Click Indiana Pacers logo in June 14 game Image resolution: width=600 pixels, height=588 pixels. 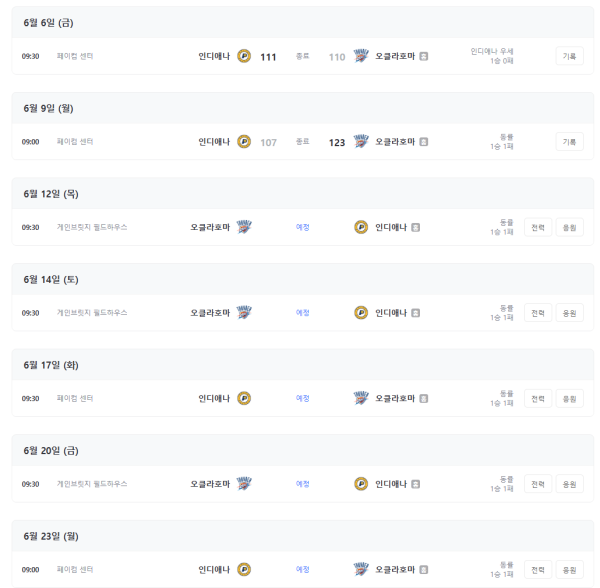tap(361, 313)
